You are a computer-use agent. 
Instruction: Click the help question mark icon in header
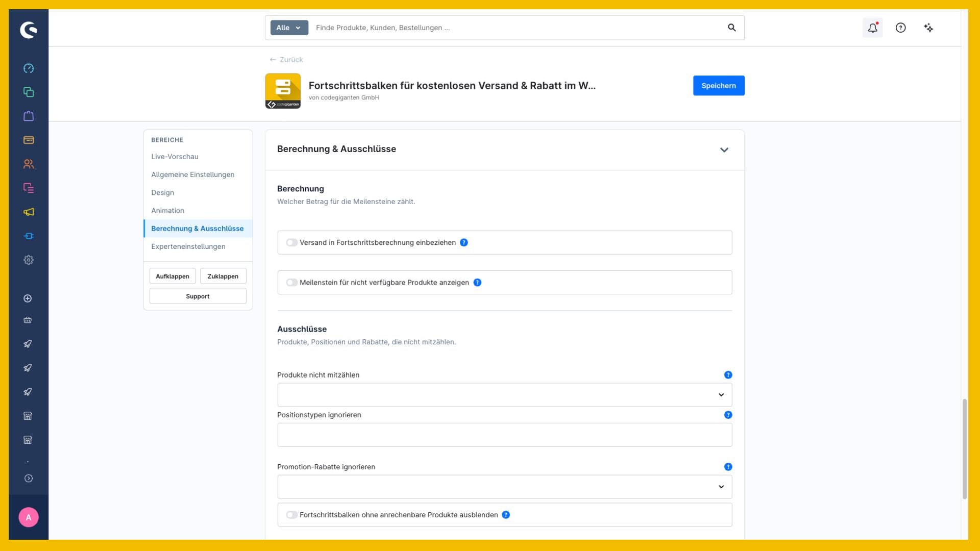[x=901, y=28]
